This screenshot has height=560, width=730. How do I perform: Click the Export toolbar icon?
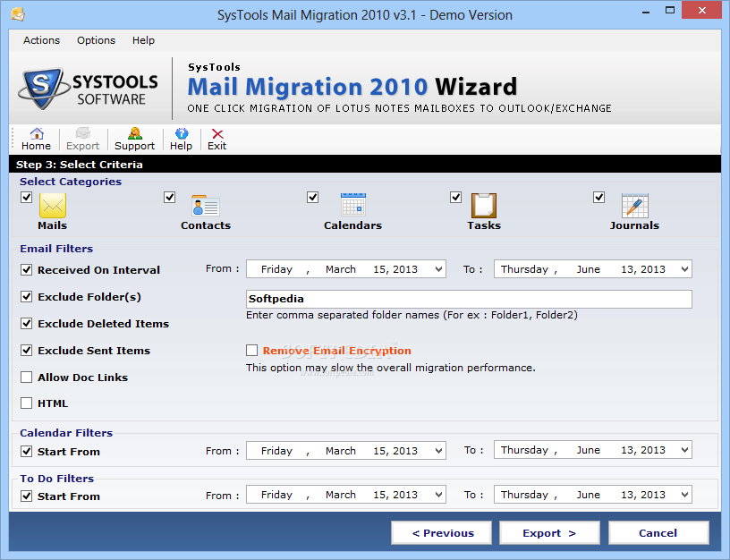(x=82, y=139)
